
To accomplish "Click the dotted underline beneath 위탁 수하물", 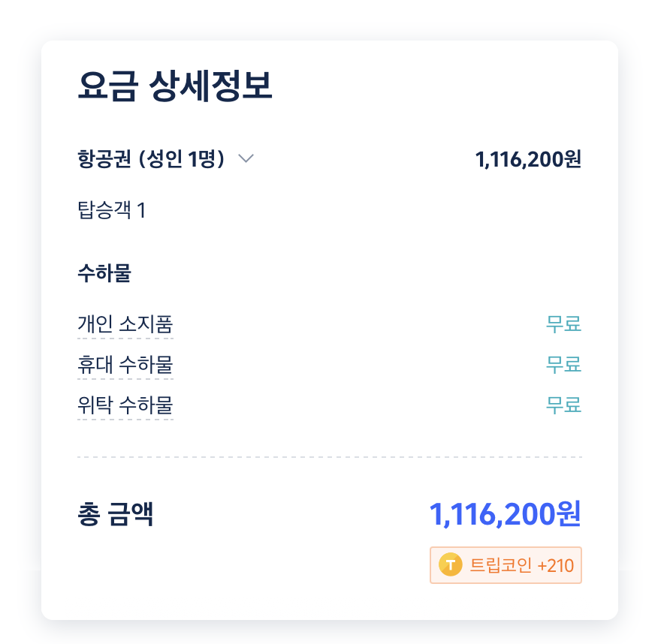I will (125, 419).
